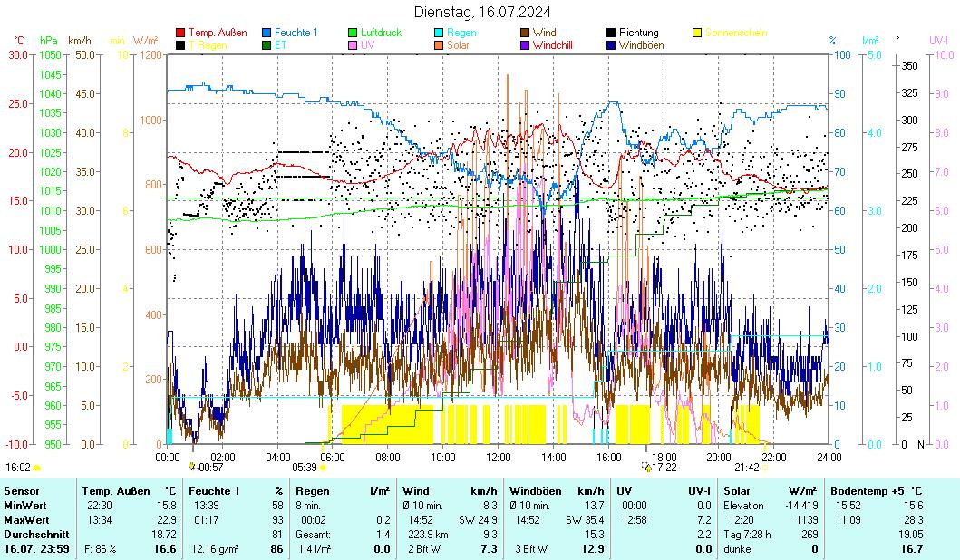The height and width of the screenshot is (560, 960).
Task: Select the Richtung legend label
Action: point(638,33)
